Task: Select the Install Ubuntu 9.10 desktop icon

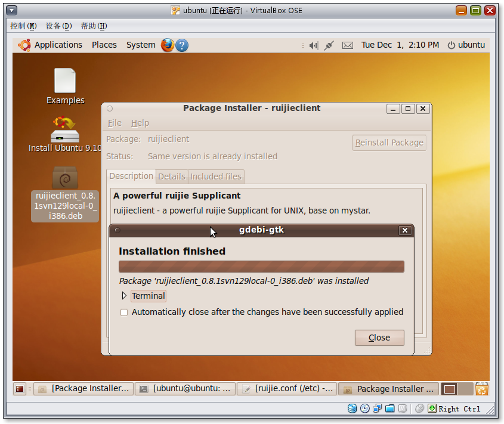Action: click(x=65, y=134)
